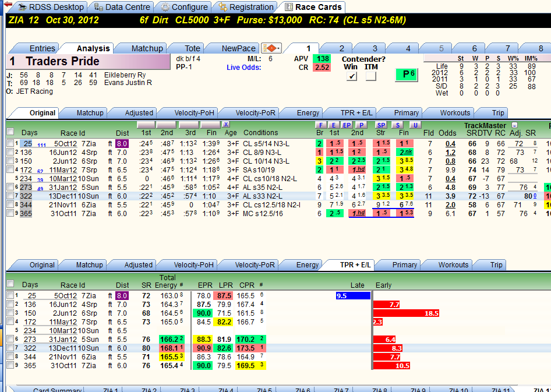Click the Total Energy column header
This screenshot has height=392, width=551.
pos(167,281)
